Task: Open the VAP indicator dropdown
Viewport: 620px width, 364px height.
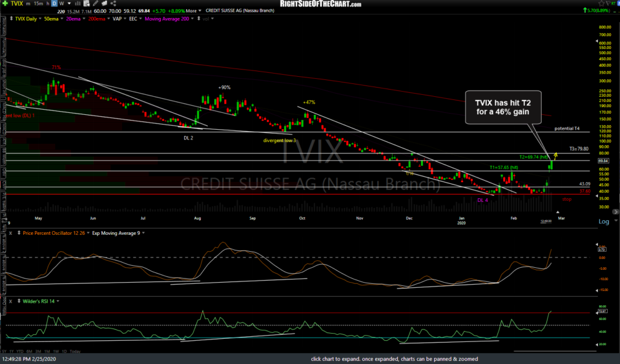Action: [x=125, y=19]
